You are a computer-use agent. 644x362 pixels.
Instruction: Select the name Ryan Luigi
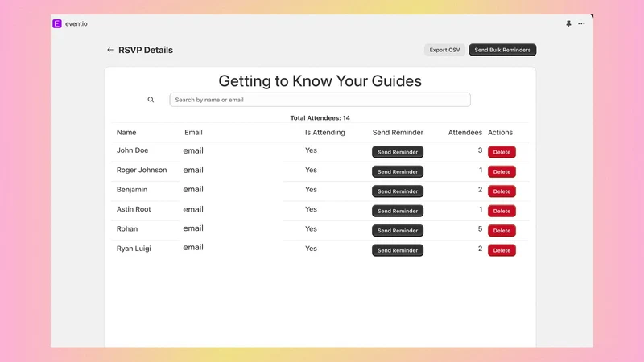tap(134, 249)
